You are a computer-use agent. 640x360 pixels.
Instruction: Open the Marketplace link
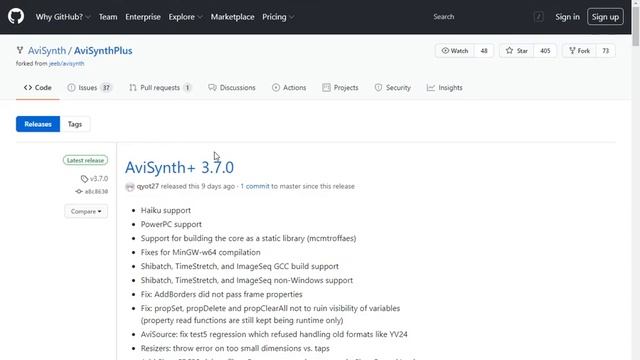tap(232, 17)
